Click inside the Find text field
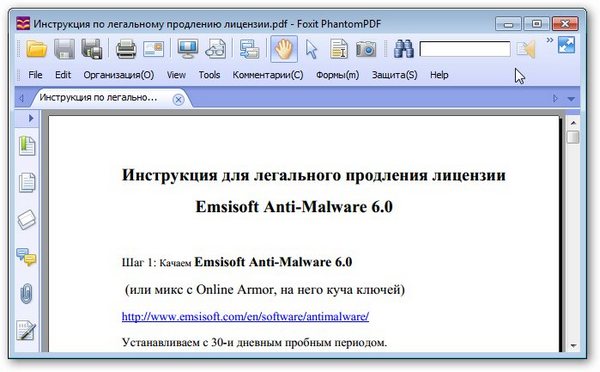The image size is (600, 372). pos(465,49)
